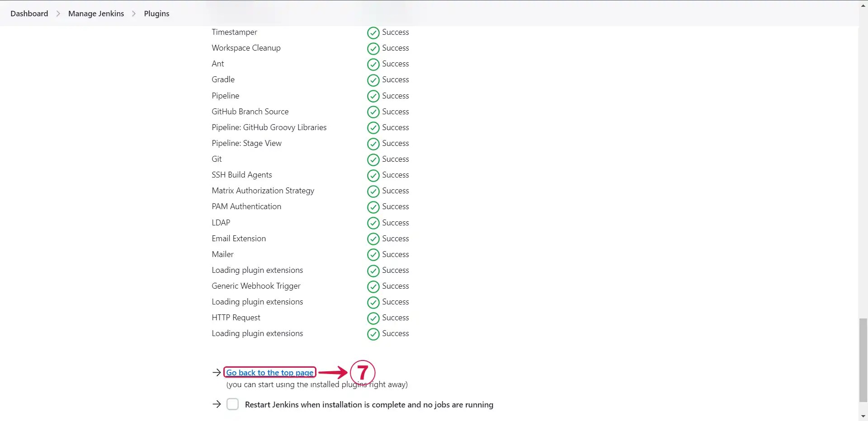Click the Workspace Cleanup plugin name

[x=246, y=48]
